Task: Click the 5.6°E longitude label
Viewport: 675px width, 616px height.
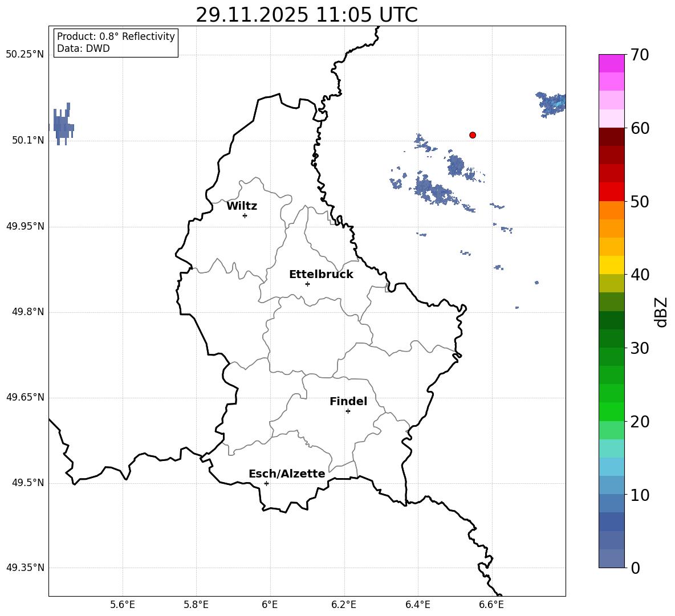Action: [x=123, y=605]
